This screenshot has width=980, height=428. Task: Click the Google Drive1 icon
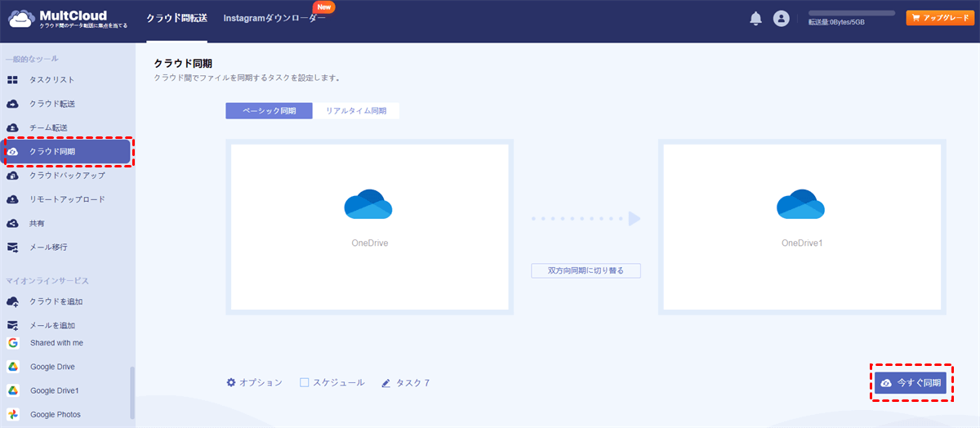[12, 390]
